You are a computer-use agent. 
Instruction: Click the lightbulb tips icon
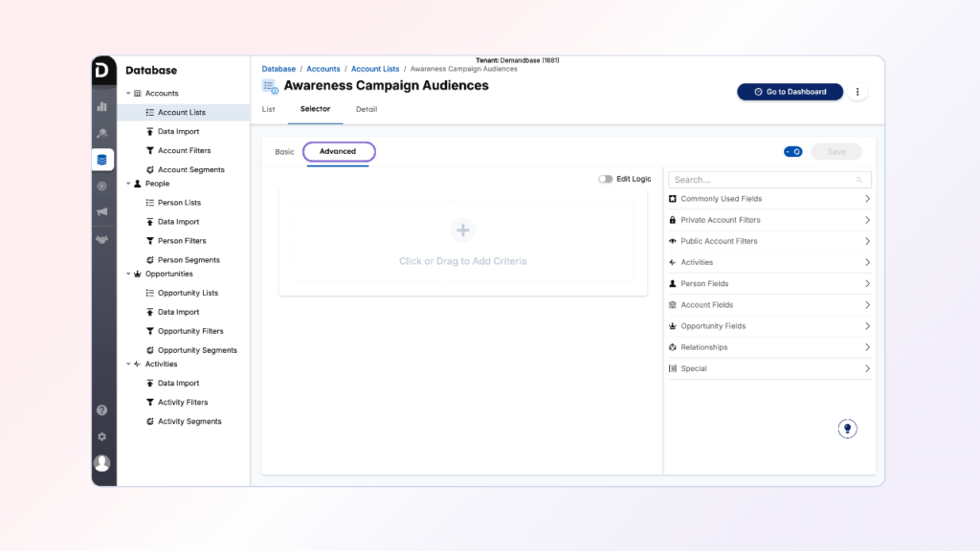[847, 429]
